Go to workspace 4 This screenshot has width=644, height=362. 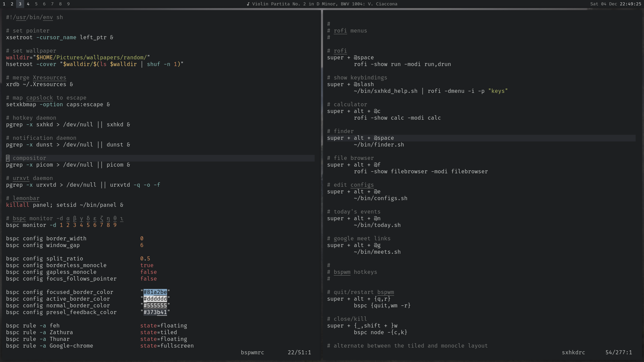tap(28, 4)
